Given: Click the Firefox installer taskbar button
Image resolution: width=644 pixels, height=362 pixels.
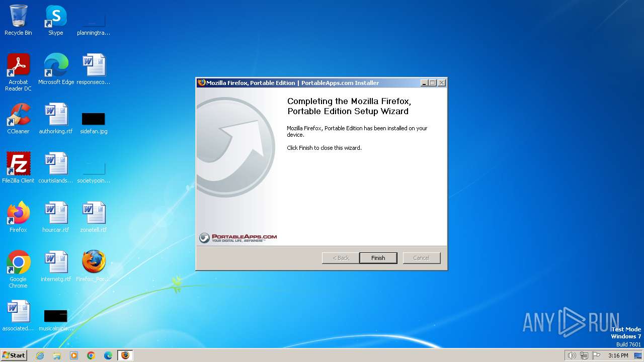Looking at the screenshot, I should pos(125,355).
